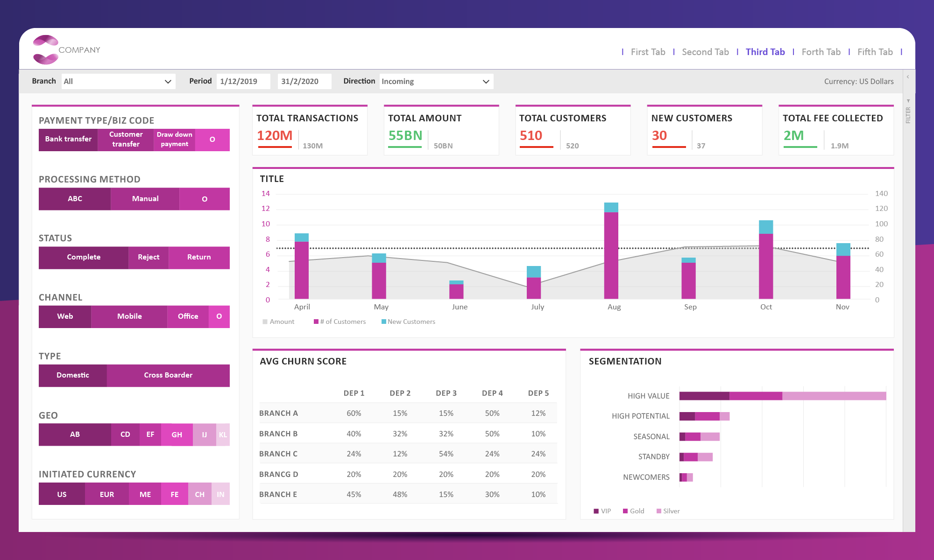
Task: Click the Gold legend marker
Action: click(x=625, y=511)
